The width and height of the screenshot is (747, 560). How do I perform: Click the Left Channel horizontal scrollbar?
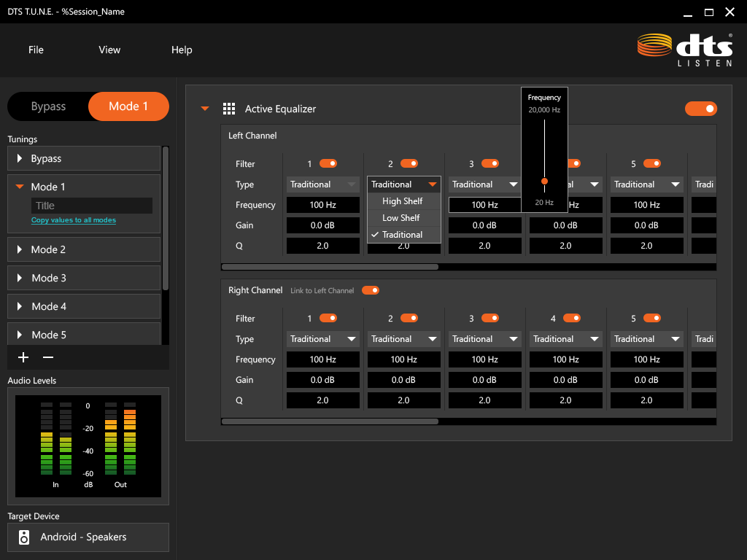[330, 267]
